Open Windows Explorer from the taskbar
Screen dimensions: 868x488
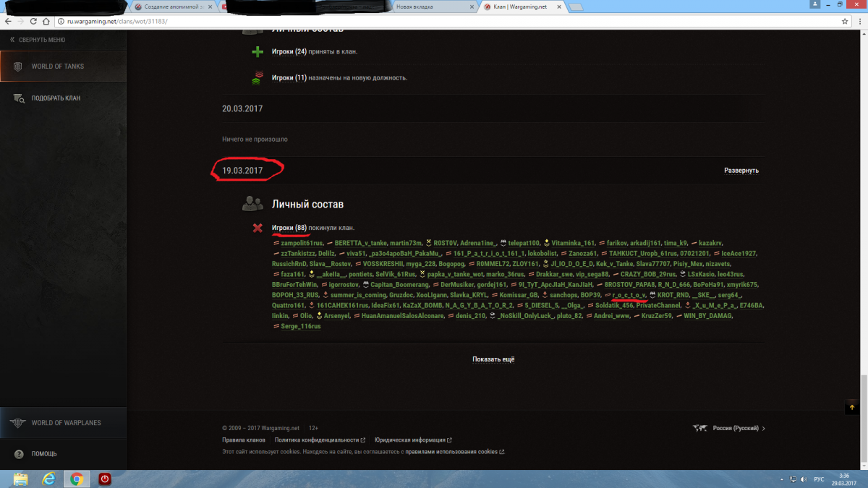point(20,479)
